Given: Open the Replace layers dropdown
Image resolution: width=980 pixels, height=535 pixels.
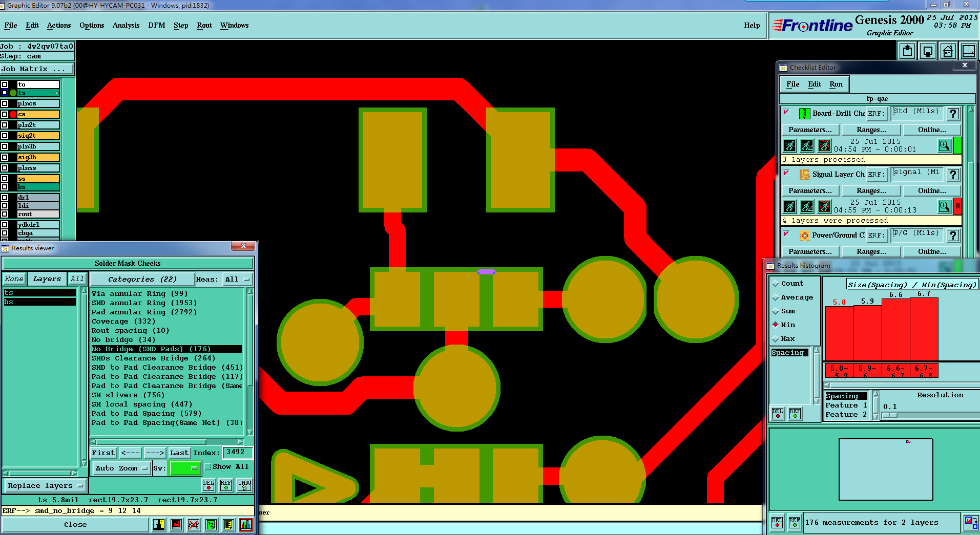Looking at the screenshot, I should (45, 485).
